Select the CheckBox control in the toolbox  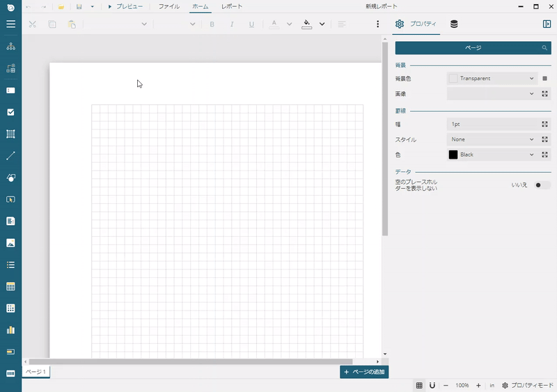pos(10,112)
